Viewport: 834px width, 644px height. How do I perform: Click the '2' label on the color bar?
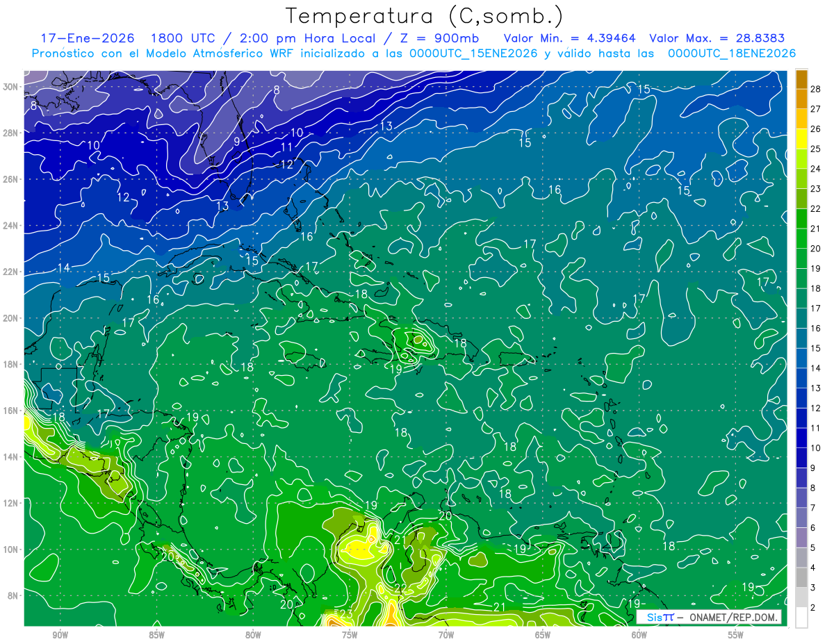(814, 608)
